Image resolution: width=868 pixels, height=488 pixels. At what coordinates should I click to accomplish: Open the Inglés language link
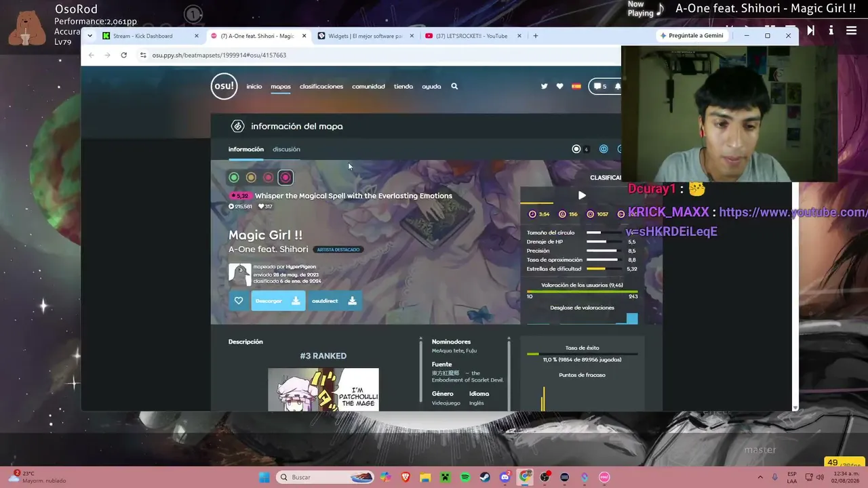coord(477,403)
